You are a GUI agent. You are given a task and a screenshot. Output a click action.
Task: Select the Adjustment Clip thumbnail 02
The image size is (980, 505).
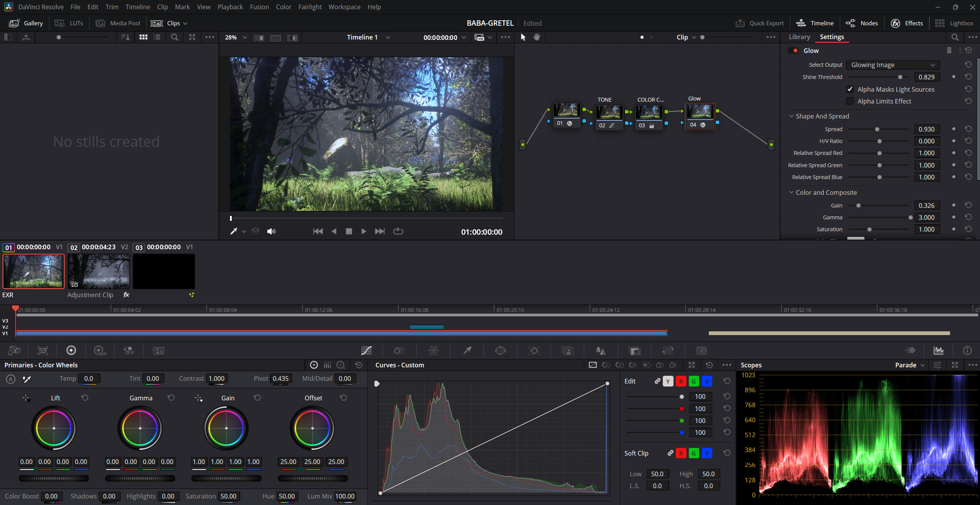(99, 271)
